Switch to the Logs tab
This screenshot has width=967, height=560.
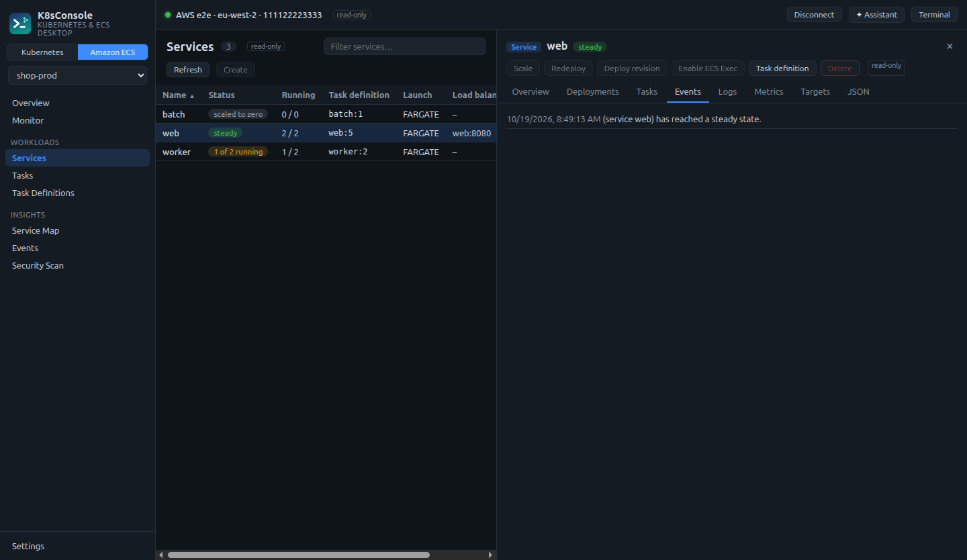[x=727, y=91]
